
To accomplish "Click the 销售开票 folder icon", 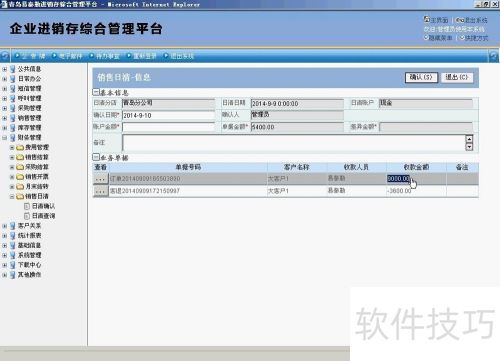I will coord(20,177).
